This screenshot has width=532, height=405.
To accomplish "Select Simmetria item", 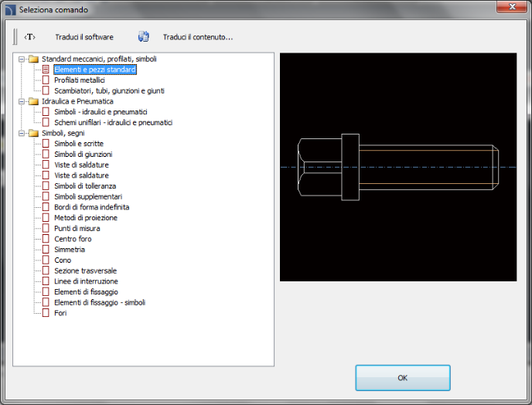I will (x=70, y=250).
